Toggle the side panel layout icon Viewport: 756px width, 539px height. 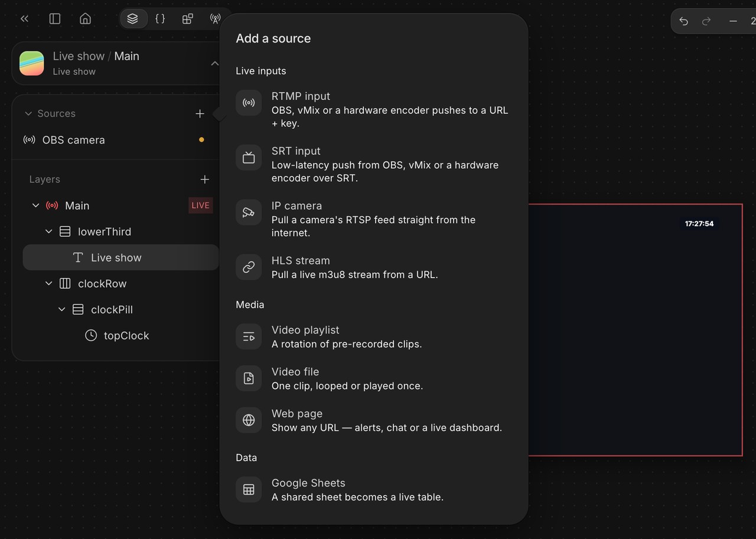tap(55, 19)
